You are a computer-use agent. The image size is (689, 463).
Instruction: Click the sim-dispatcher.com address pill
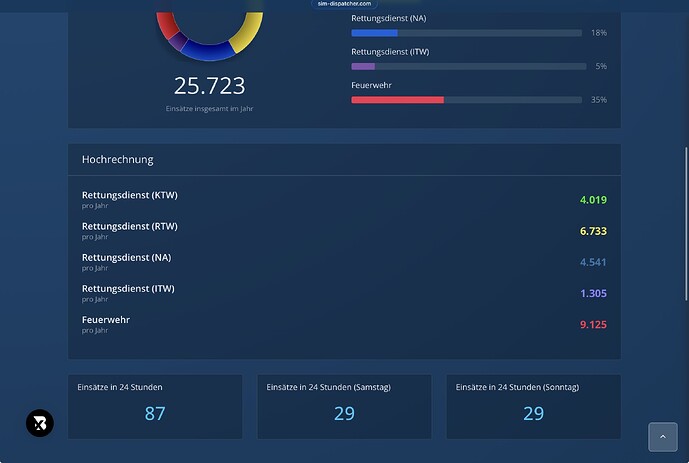pyautogui.click(x=344, y=4)
